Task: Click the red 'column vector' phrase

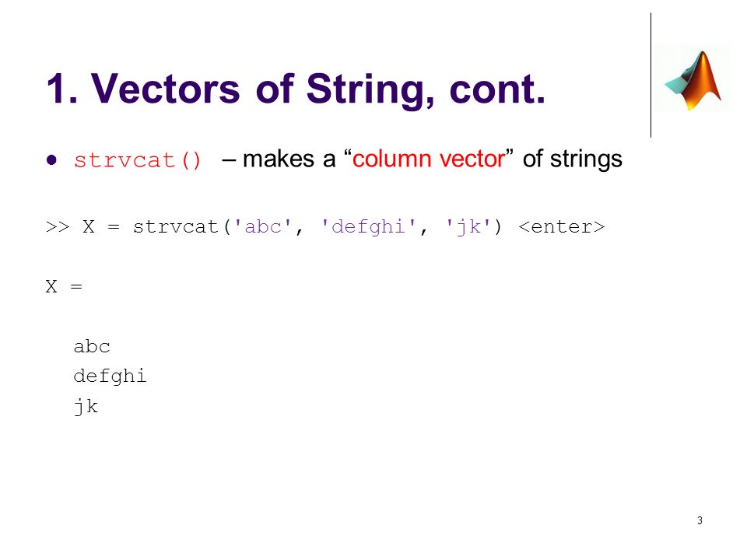Action: [428, 159]
